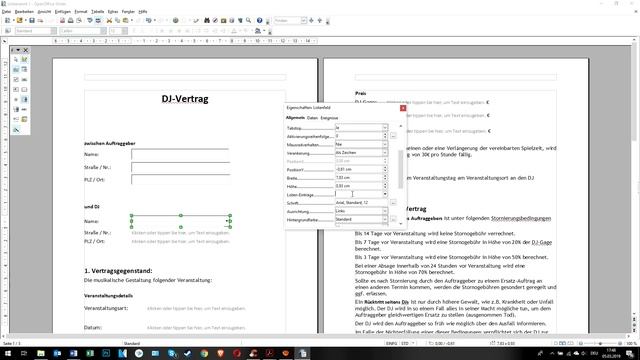
Task: Close the Eigenschaften Listenfeld dialog
Action: tap(403, 108)
